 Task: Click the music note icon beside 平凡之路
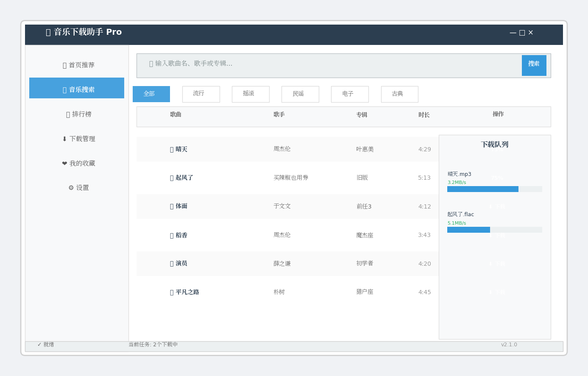click(x=171, y=292)
